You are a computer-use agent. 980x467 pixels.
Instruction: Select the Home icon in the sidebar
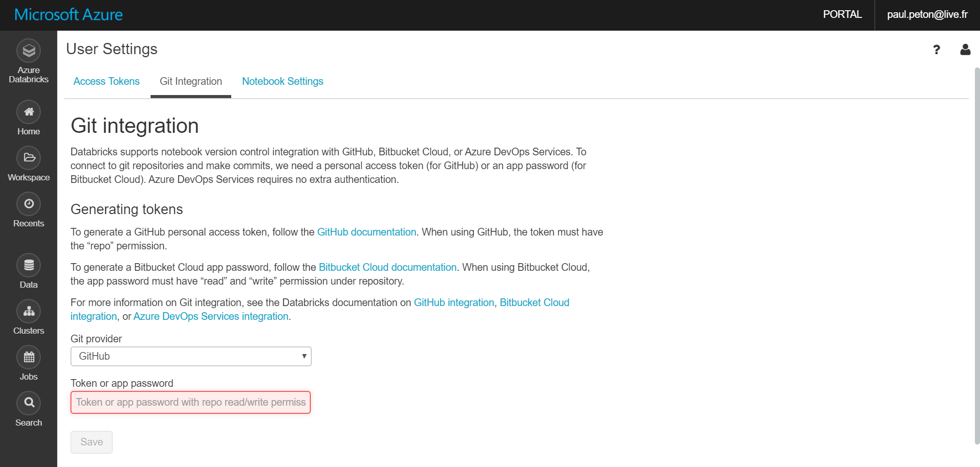click(x=28, y=111)
